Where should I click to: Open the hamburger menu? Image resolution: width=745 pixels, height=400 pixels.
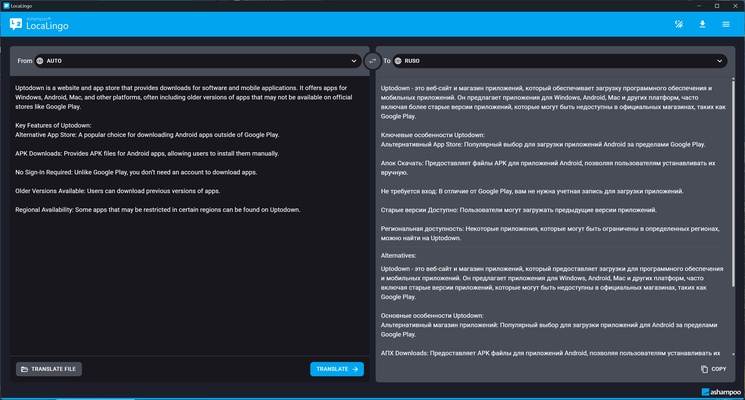[726, 24]
